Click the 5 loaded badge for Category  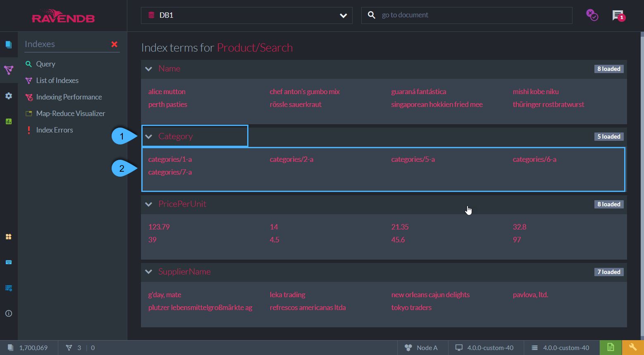[x=609, y=137]
